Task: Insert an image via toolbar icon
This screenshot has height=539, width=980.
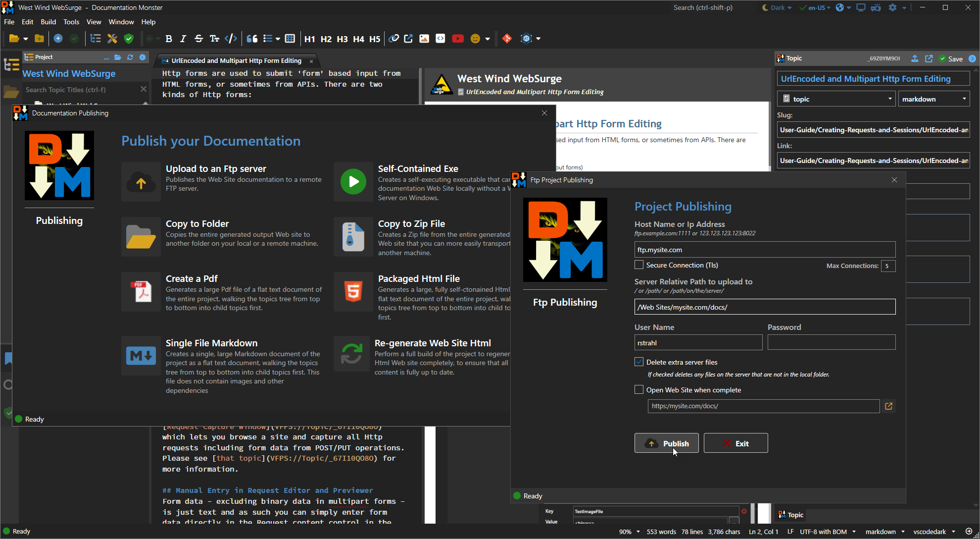Action: pos(424,39)
